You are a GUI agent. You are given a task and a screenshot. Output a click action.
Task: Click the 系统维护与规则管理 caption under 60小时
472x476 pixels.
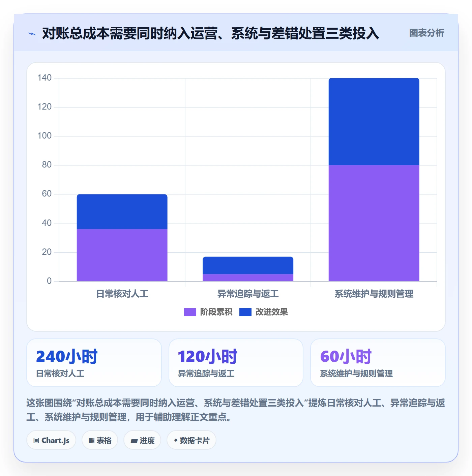356,374
